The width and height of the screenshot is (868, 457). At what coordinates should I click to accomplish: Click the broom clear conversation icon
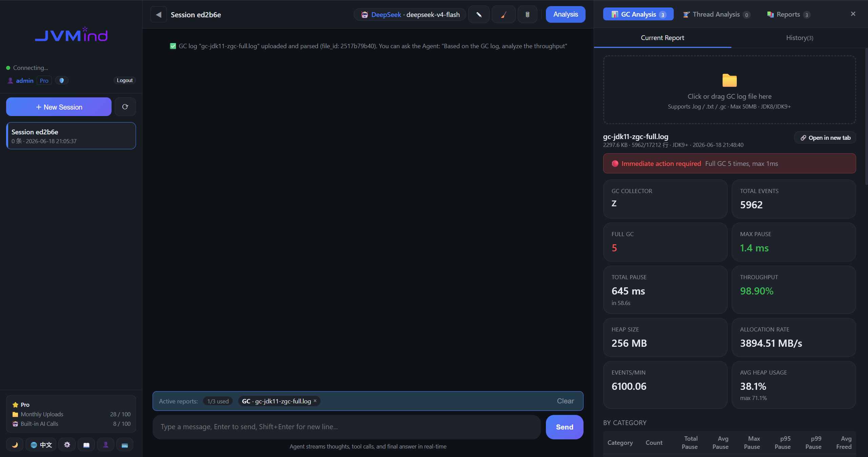pyautogui.click(x=504, y=15)
